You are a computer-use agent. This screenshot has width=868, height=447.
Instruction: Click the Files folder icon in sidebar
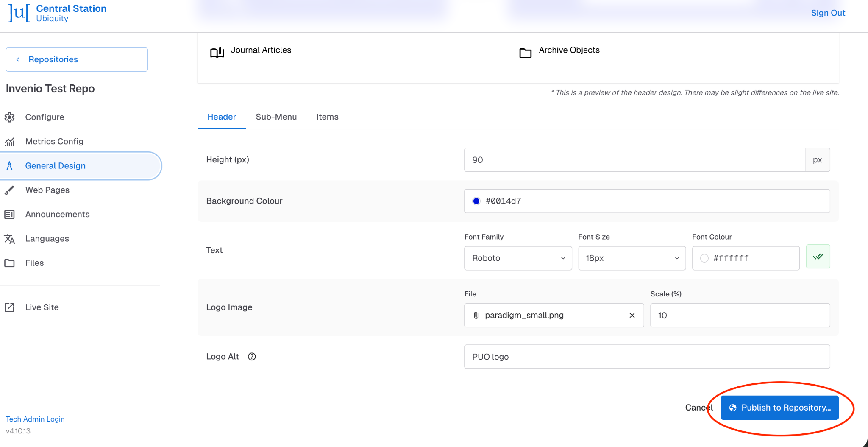[x=9, y=263]
